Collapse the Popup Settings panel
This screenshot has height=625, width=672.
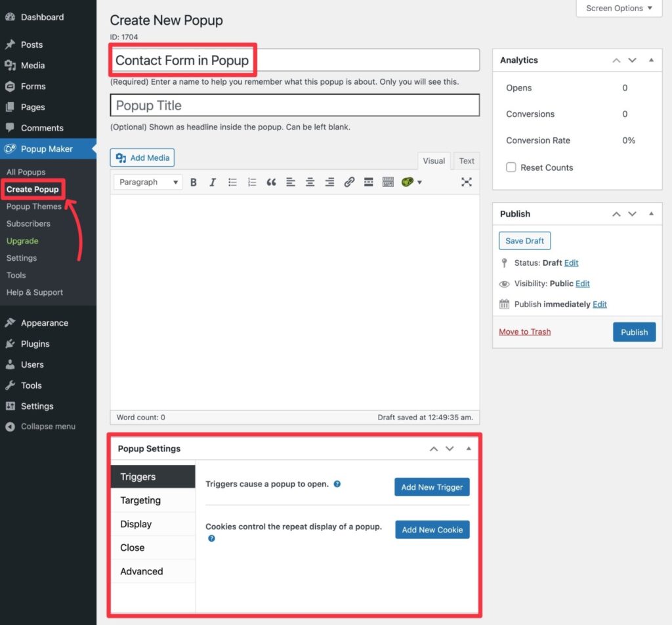[x=469, y=448]
